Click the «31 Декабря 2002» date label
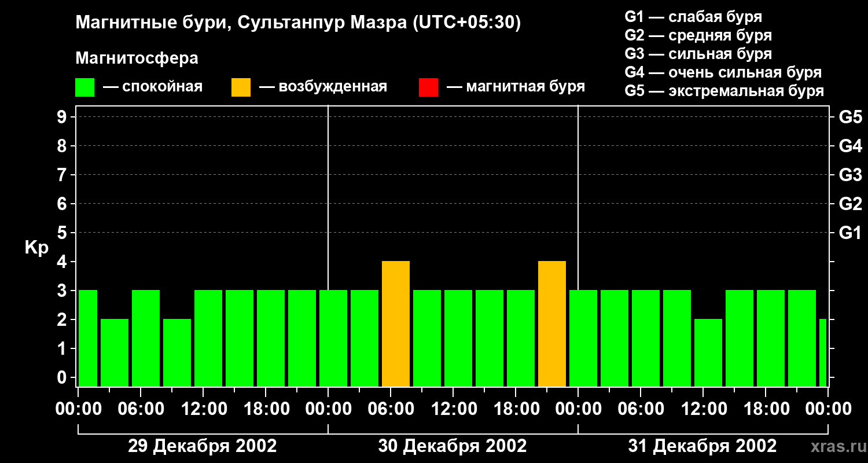Image resolution: width=868 pixels, height=463 pixels. tap(703, 446)
